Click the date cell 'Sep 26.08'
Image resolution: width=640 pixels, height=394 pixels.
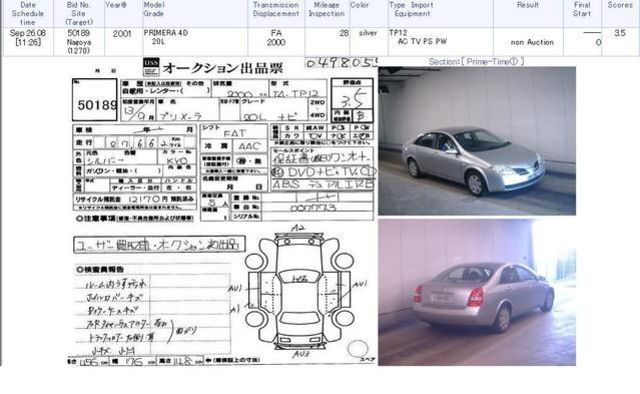[x=28, y=33]
